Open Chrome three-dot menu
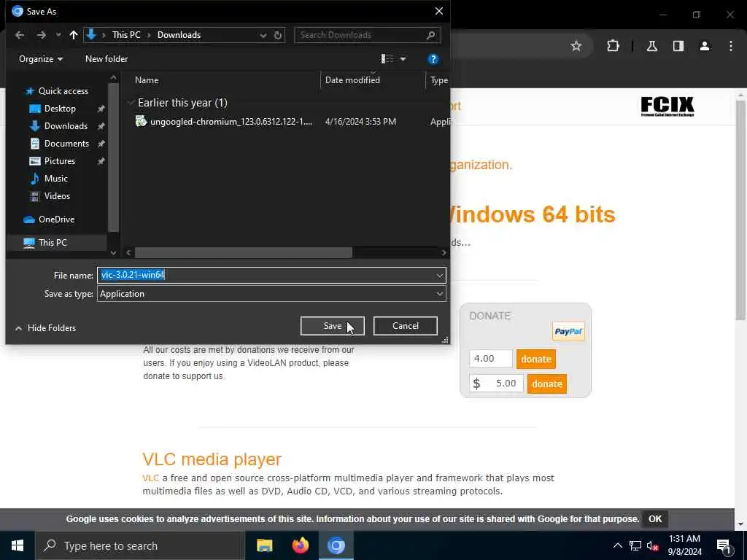Screen dimensions: 747x560 click(x=731, y=46)
